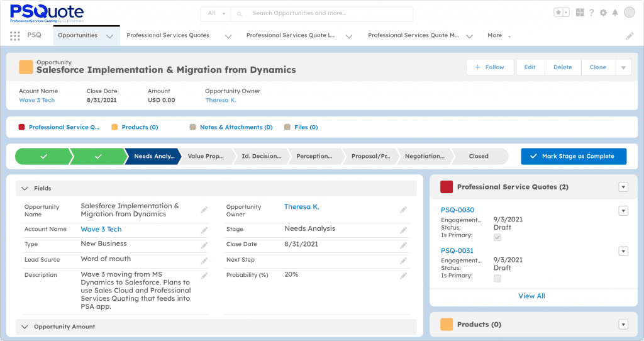Open the Favorites list dropdown arrow

(566, 13)
